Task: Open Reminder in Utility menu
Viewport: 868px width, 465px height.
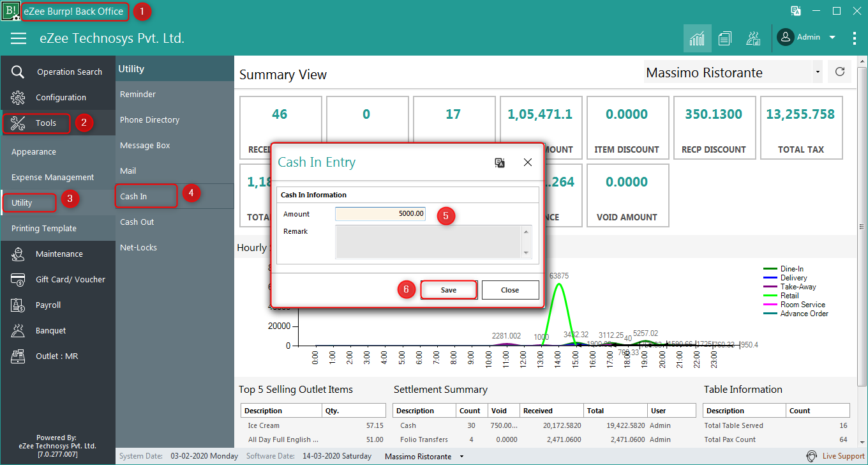Action: pyautogui.click(x=138, y=94)
